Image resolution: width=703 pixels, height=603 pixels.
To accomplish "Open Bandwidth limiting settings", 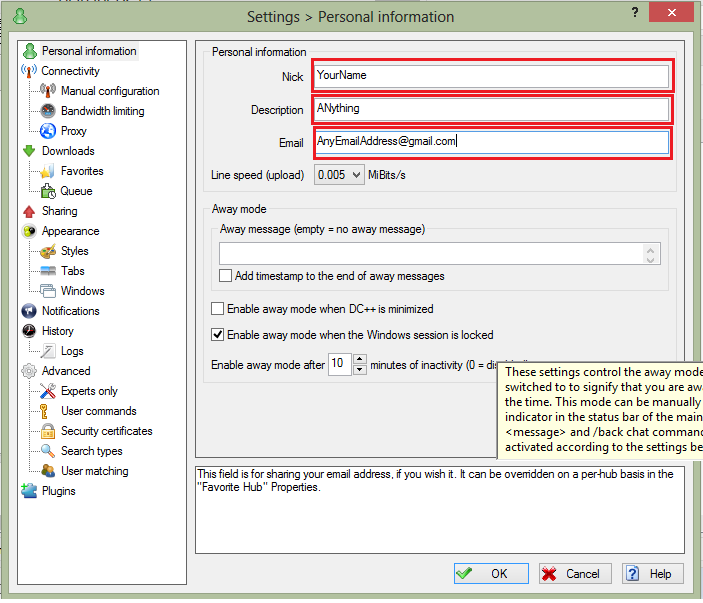I will pos(103,111).
